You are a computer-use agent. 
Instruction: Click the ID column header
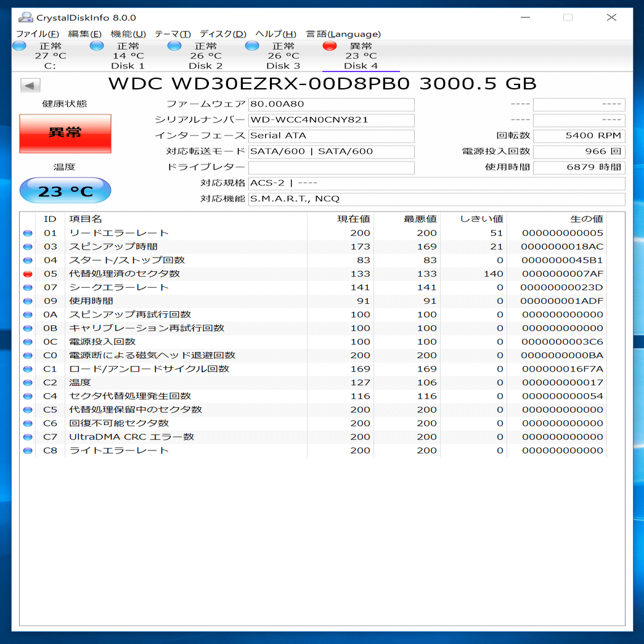coord(50,219)
